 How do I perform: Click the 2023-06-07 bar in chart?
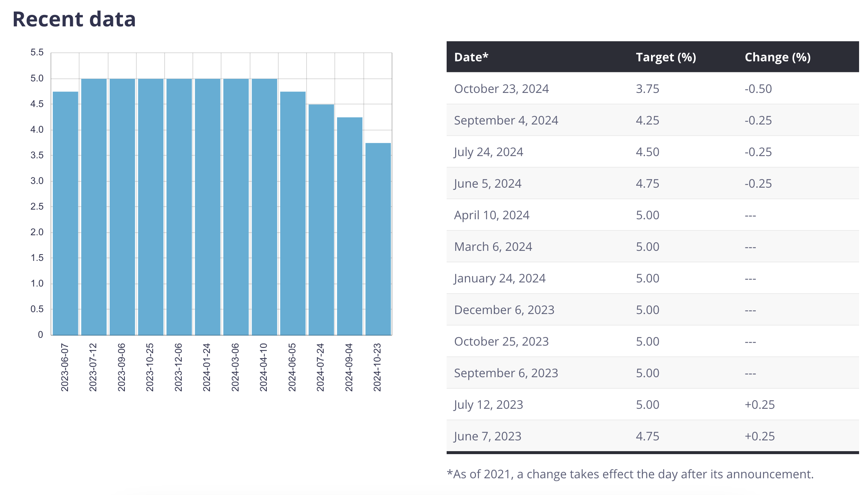tap(65, 213)
